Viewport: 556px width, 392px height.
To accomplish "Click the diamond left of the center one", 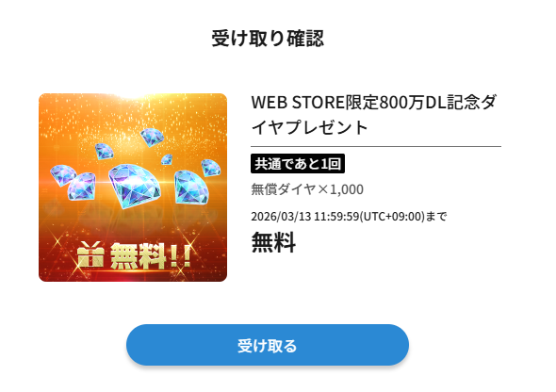I will (x=82, y=187).
